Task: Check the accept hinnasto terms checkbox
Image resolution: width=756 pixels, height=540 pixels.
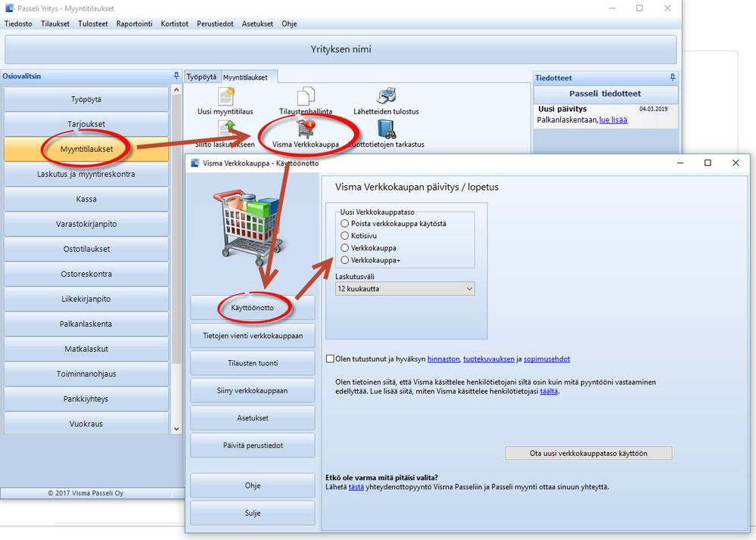Action: 330,358
